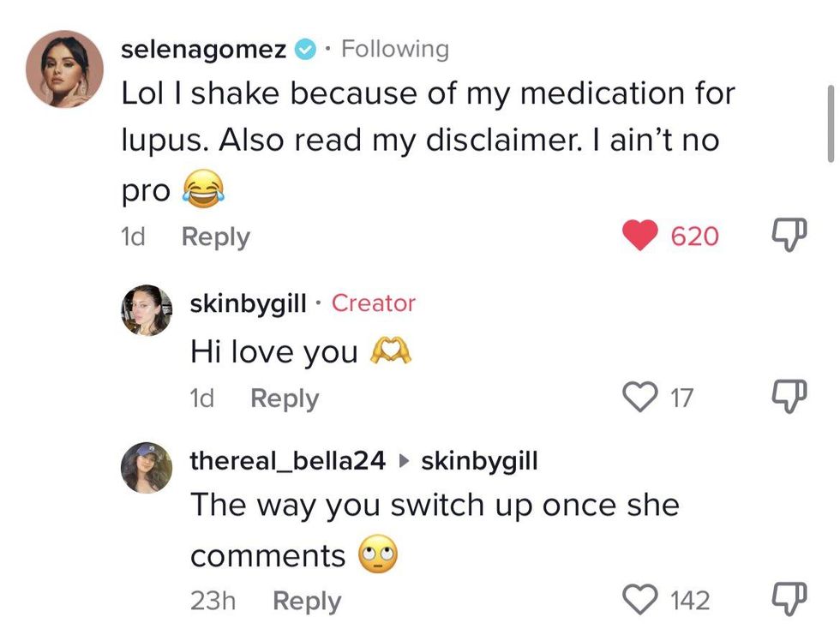Tap the skinbygill mention after the arrow
The height and width of the screenshot is (629, 840).
pyautogui.click(x=479, y=461)
